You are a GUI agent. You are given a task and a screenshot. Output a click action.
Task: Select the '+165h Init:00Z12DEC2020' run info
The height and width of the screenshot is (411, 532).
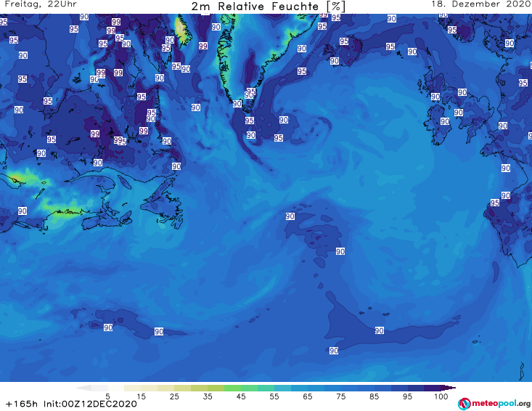[x=71, y=404]
